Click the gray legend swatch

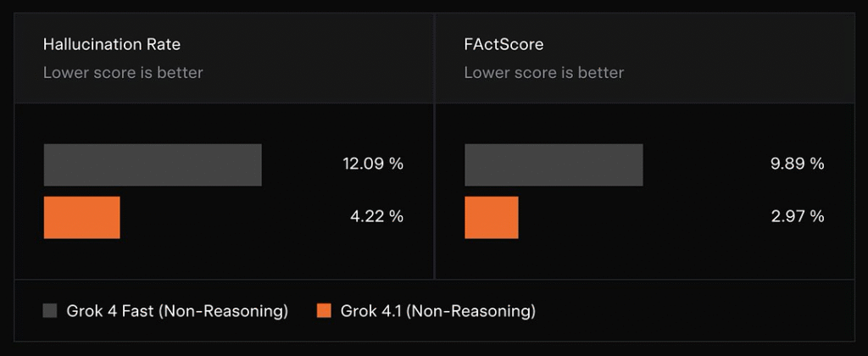click(x=50, y=311)
